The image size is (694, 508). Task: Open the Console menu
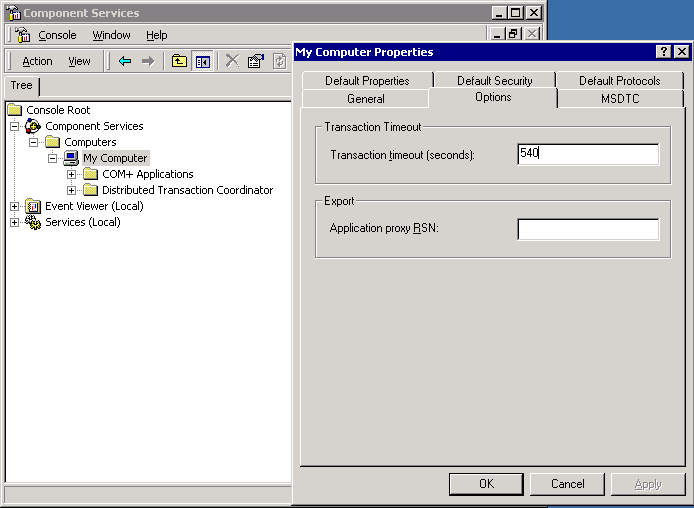coord(57,35)
